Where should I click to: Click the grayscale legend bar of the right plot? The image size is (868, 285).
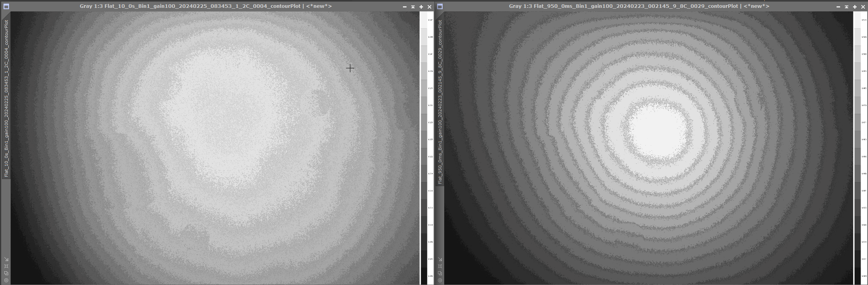pos(858,148)
